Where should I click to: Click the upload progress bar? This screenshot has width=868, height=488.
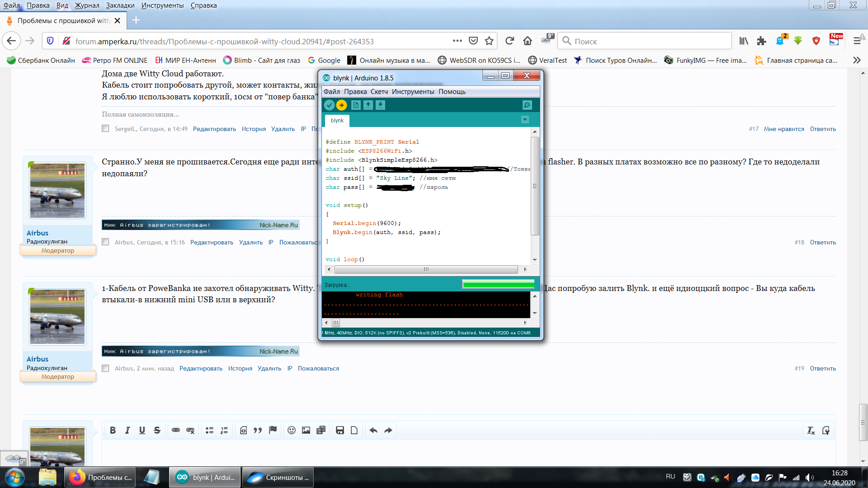tap(498, 284)
